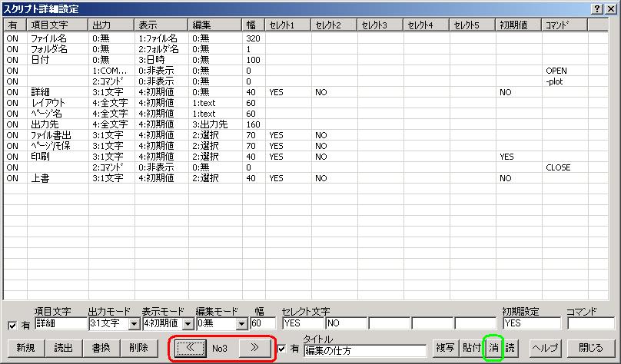The image size is (621, 364).
Task: Open the 出力モード dropdown
Action: coord(134,324)
